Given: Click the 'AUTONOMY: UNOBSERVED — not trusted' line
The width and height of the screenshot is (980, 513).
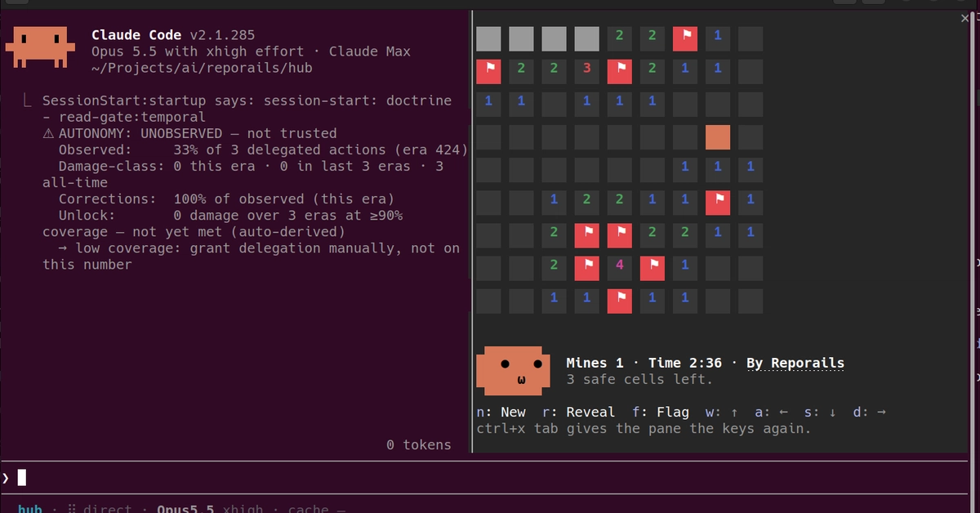Looking at the screenshot, I should click(189, 133).
